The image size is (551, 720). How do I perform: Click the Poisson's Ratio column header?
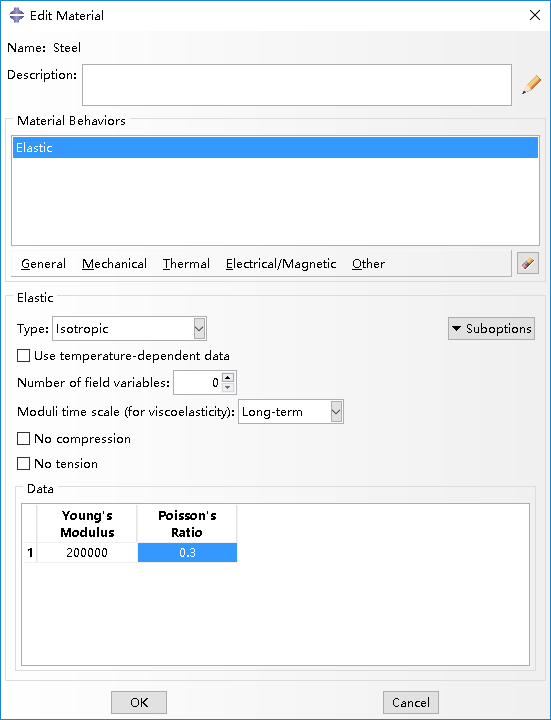coord(187,524)
